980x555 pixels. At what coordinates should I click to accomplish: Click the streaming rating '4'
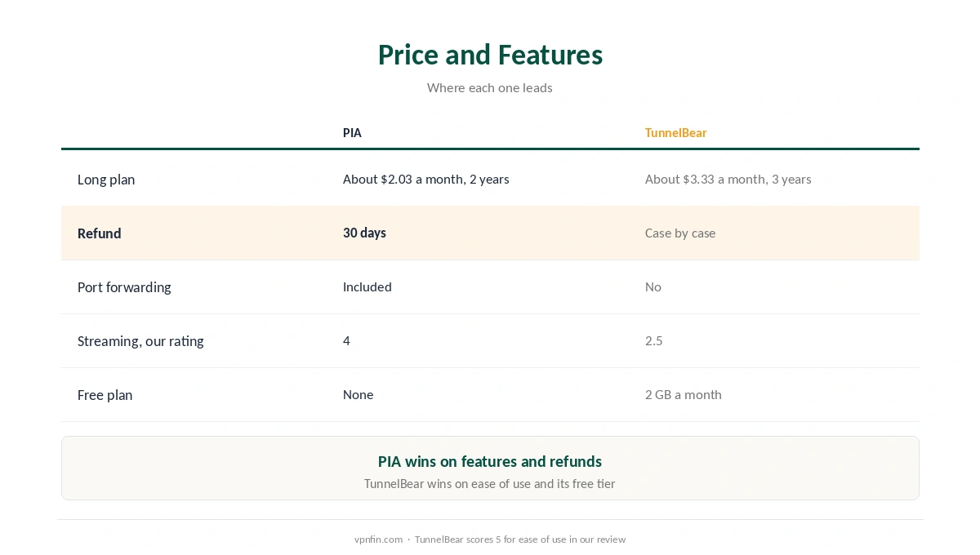[x=346, y=340]
